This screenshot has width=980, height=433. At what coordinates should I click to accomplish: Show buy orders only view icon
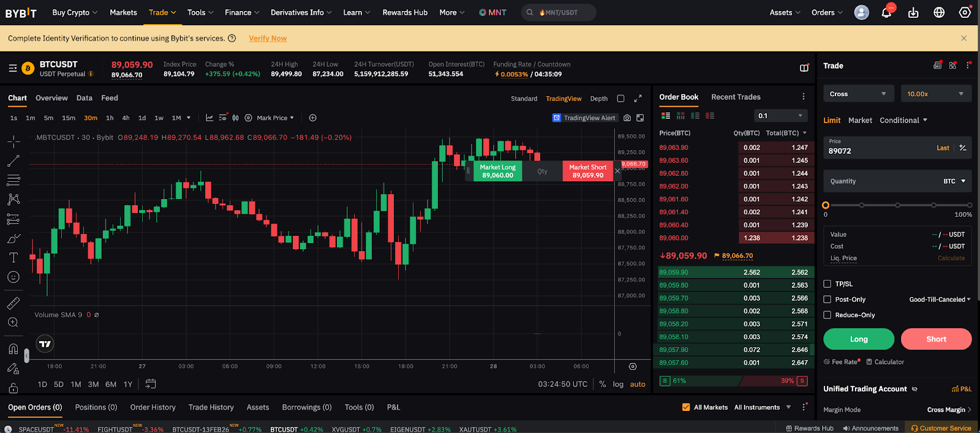[695, 115]
